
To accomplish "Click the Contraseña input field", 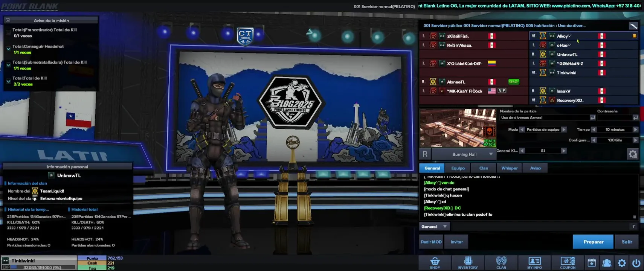I will (615, 117).
